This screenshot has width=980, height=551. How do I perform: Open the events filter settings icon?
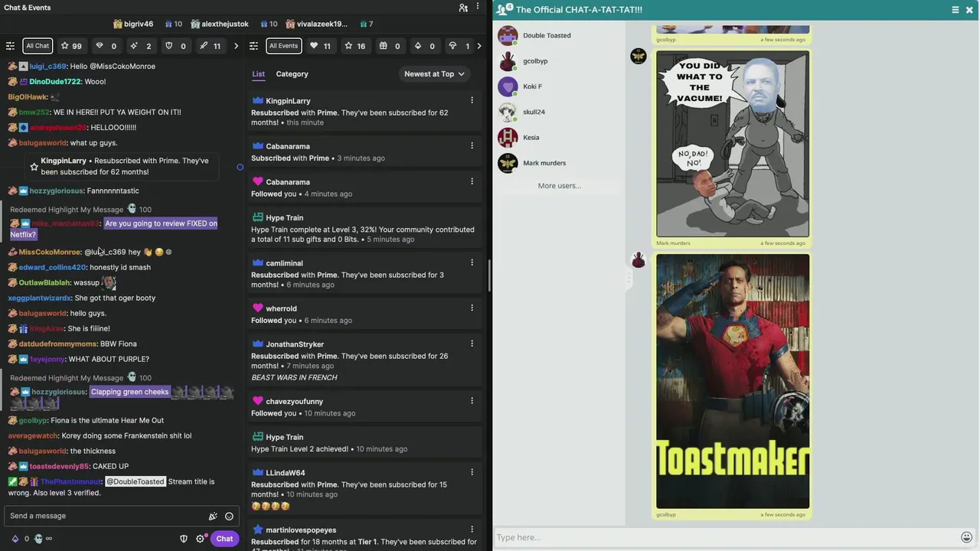tap(253, 46)
